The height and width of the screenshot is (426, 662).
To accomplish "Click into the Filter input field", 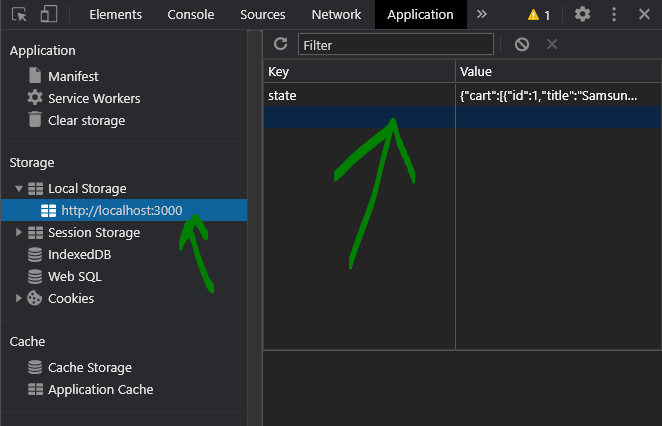I will coord(396,45).
